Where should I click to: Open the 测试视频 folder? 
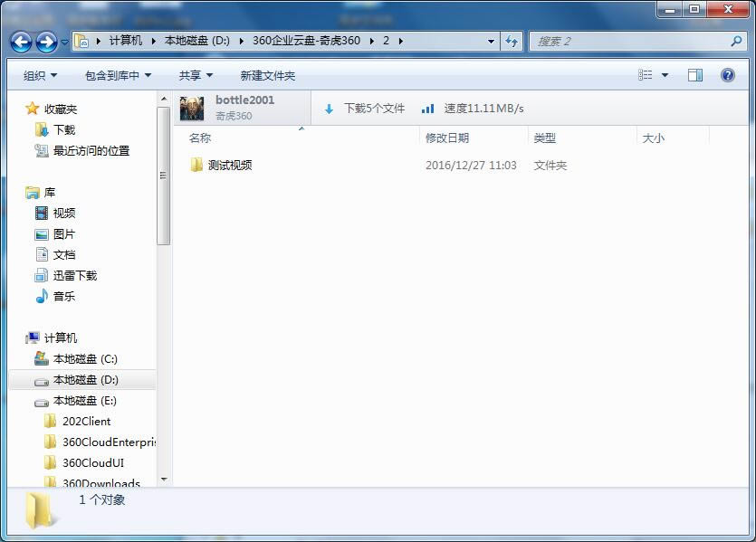coord(229,166)
